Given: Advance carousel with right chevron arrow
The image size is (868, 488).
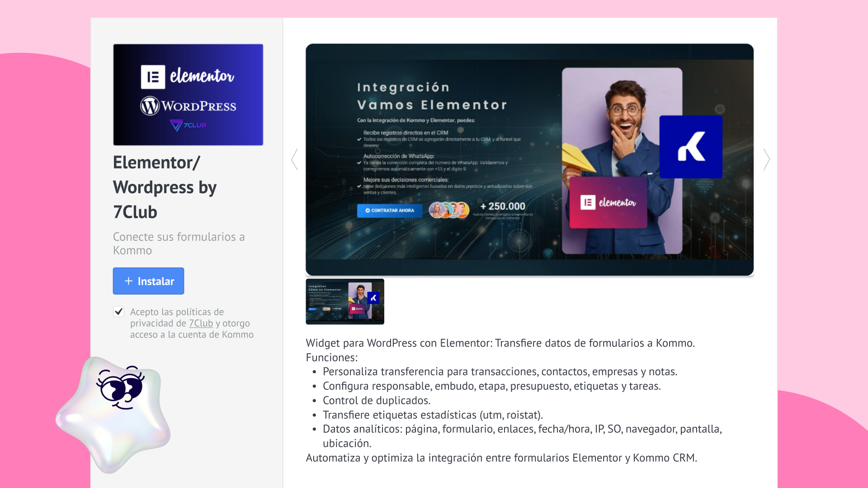Looking at the screenshot, I should (766, 159).
